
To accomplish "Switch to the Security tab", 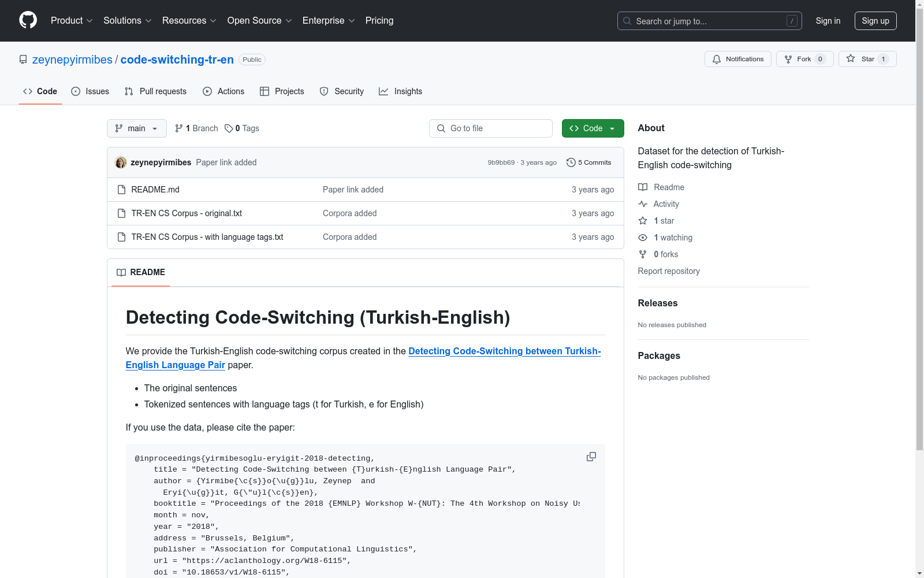I will point(342,91).
